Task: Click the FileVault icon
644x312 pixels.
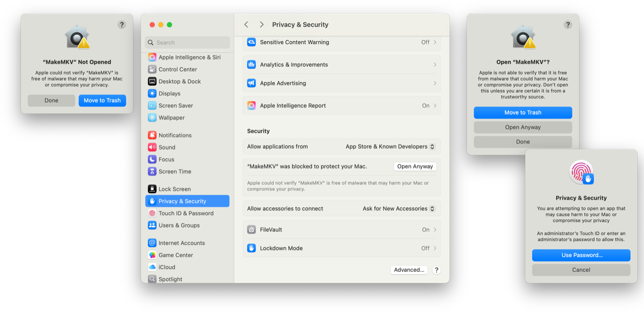Action: point(251,230)
